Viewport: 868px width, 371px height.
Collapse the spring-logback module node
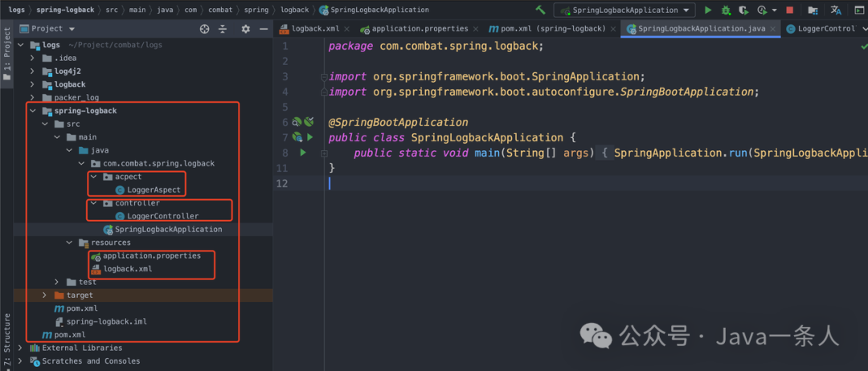pos(33,111)
